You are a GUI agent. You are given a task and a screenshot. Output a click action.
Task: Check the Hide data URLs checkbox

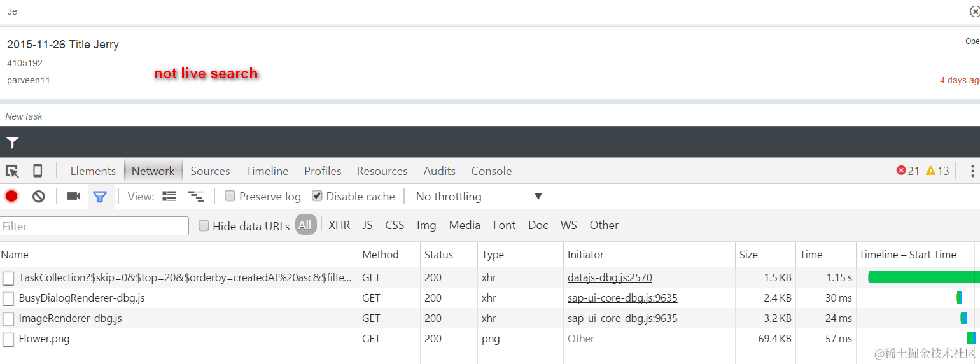[204, 225]
